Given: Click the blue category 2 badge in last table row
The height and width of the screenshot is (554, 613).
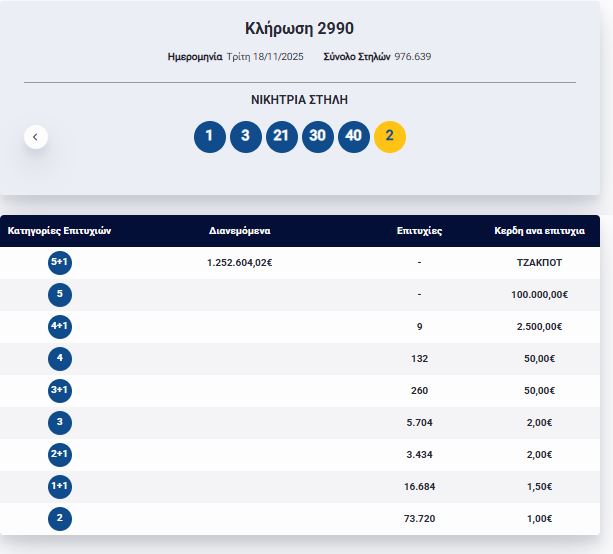Looking at the screenshot, I should pos(60,519).
